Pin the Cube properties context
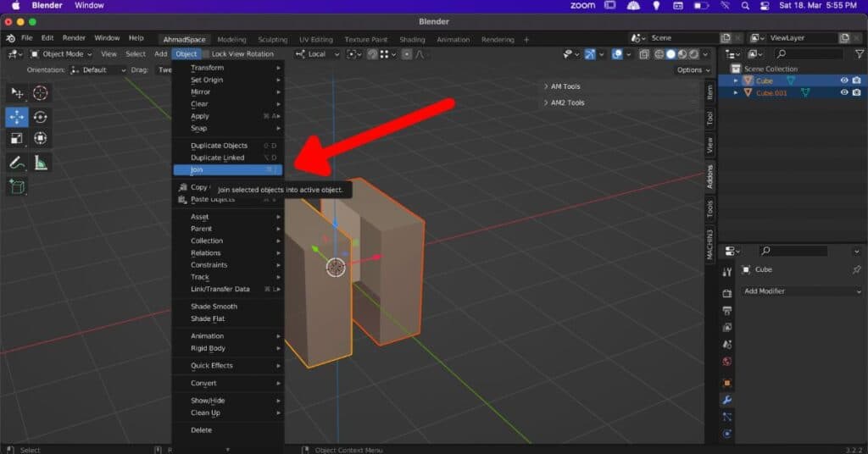868x454 pixels. click(856, 269)
